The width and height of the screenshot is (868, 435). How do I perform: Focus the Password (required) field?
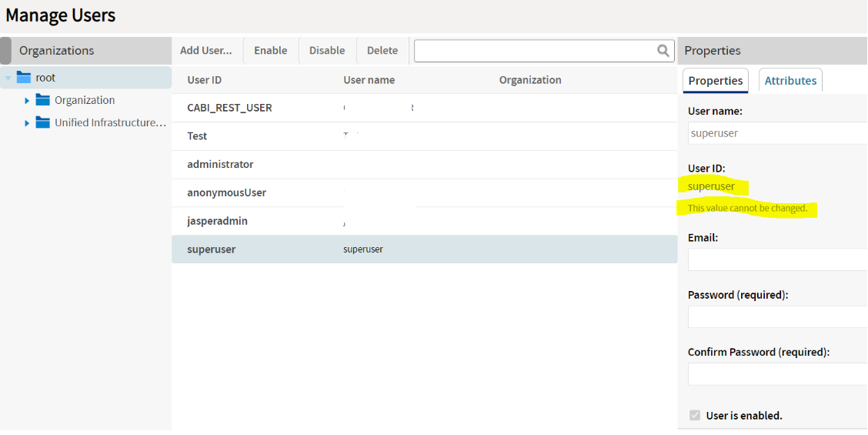click(x=777, y=317)
